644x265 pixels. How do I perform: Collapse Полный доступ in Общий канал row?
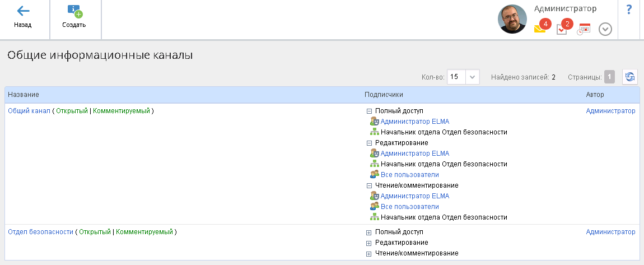point(369,111)
